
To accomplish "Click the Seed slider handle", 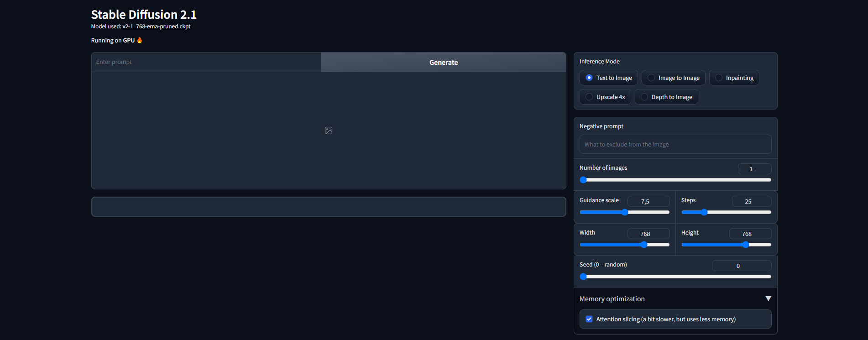I will [x=583, y=277].
